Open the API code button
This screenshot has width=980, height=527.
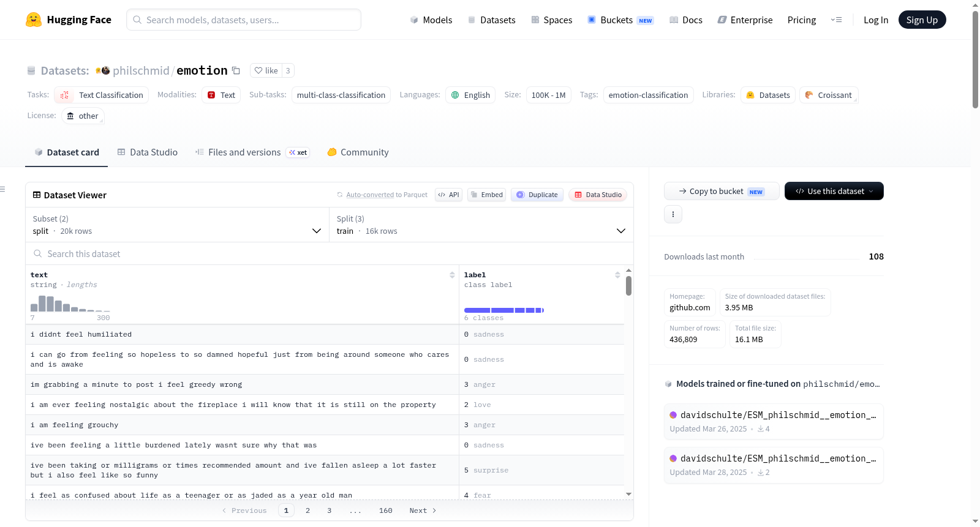[x=448, y=195]
